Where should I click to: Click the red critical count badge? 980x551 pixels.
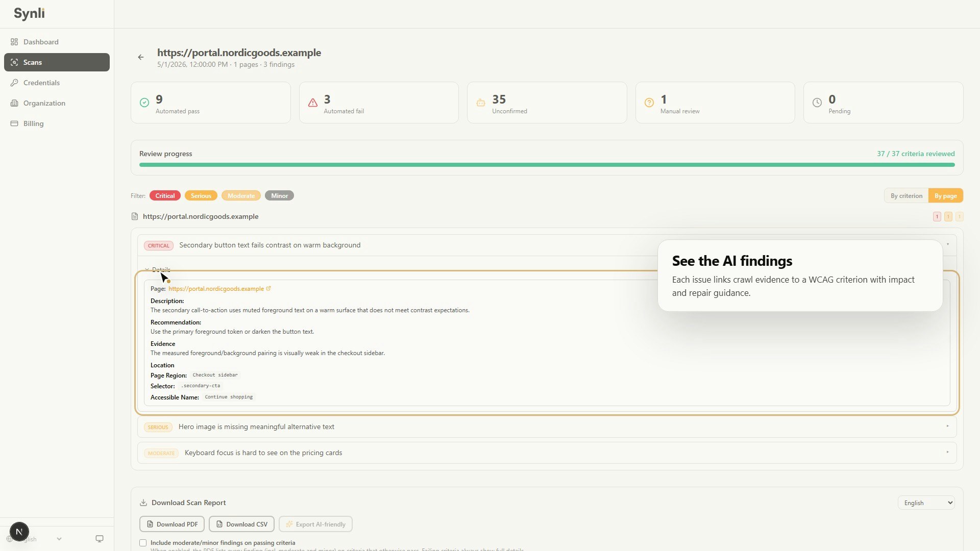click(x=937, y=216)
